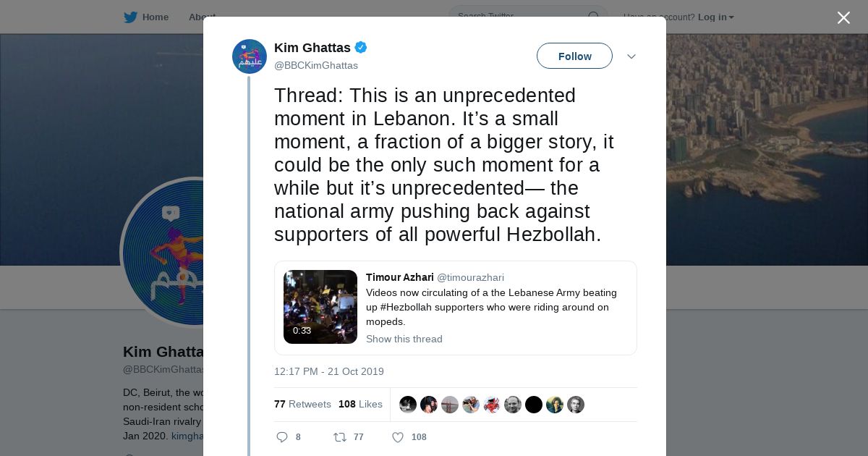
Task: Click the reply speech bubble icon
Action: point(282,437)
